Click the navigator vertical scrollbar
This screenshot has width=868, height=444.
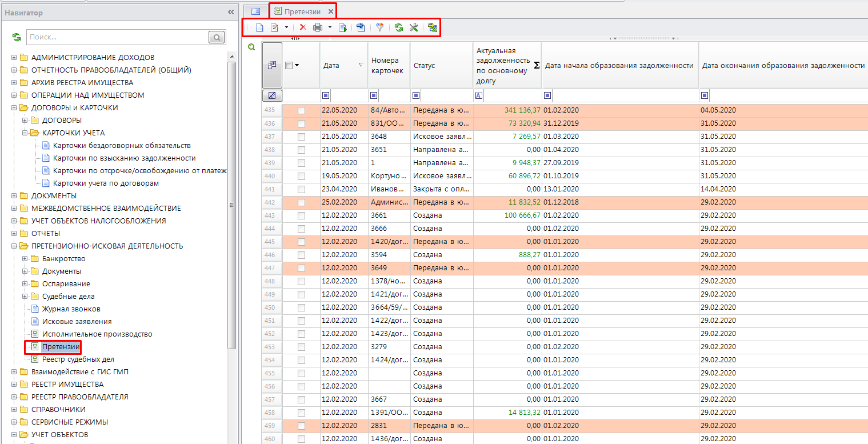231,206
